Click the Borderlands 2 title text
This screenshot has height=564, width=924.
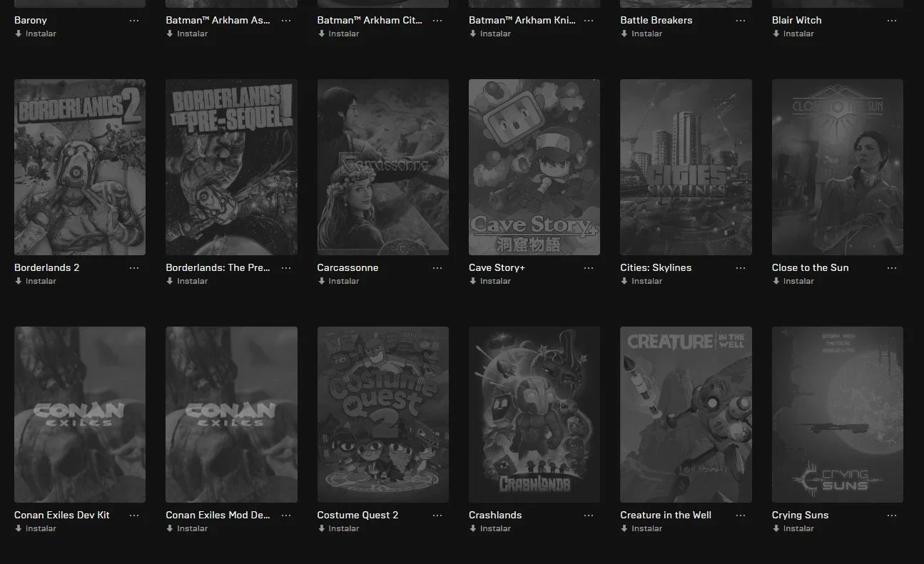[47, 267]
